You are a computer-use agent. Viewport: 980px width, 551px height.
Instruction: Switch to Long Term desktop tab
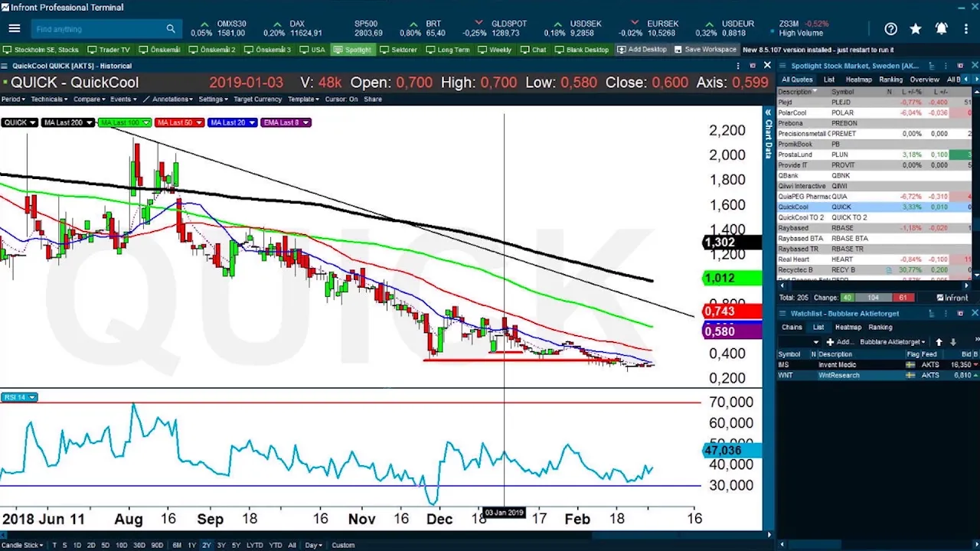[448, 50]
